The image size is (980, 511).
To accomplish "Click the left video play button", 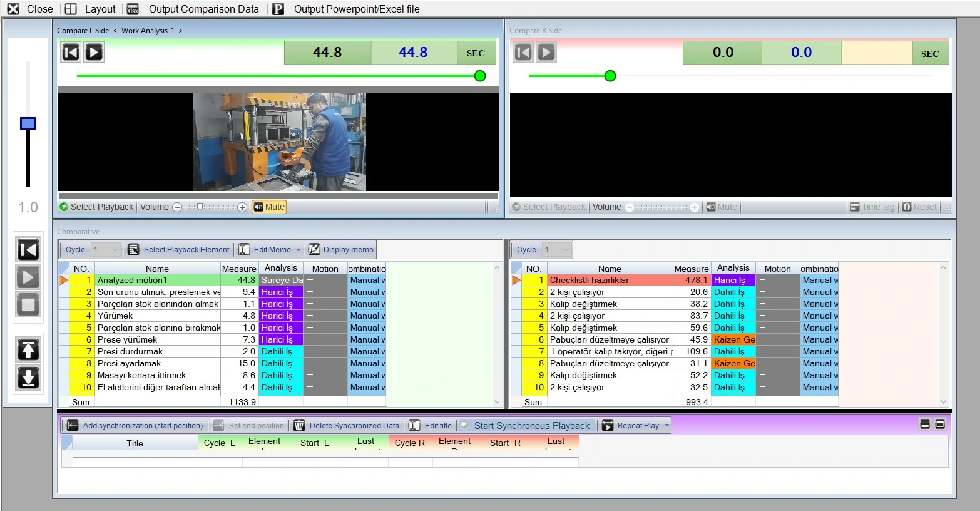I will (x=94, y=52).
